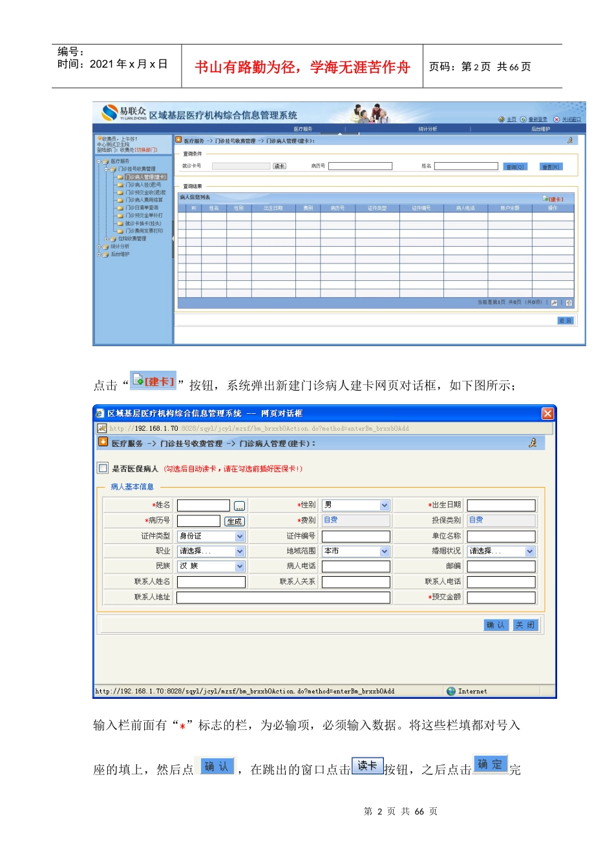
Task: Expand the 后台维护 tree node in the sidebar
Action: pyautogui.click(x=99, y=254)
